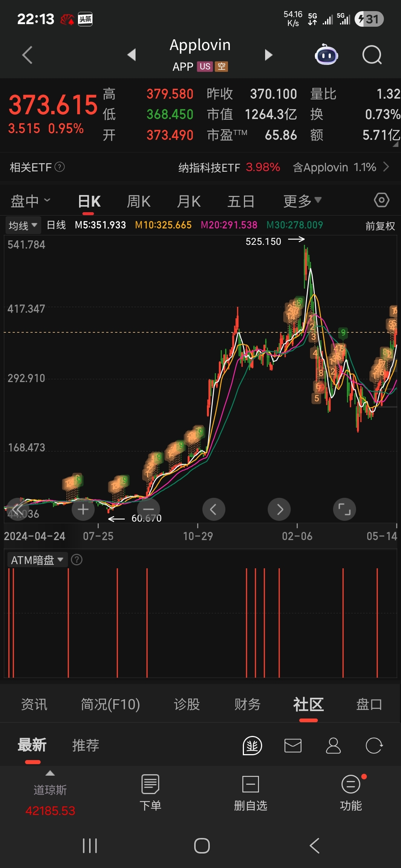The height and width of the screenshot is (868, 401).
Task: Zoom in chart with plus button
Action: pyautogui.click(x=83, y=509)
